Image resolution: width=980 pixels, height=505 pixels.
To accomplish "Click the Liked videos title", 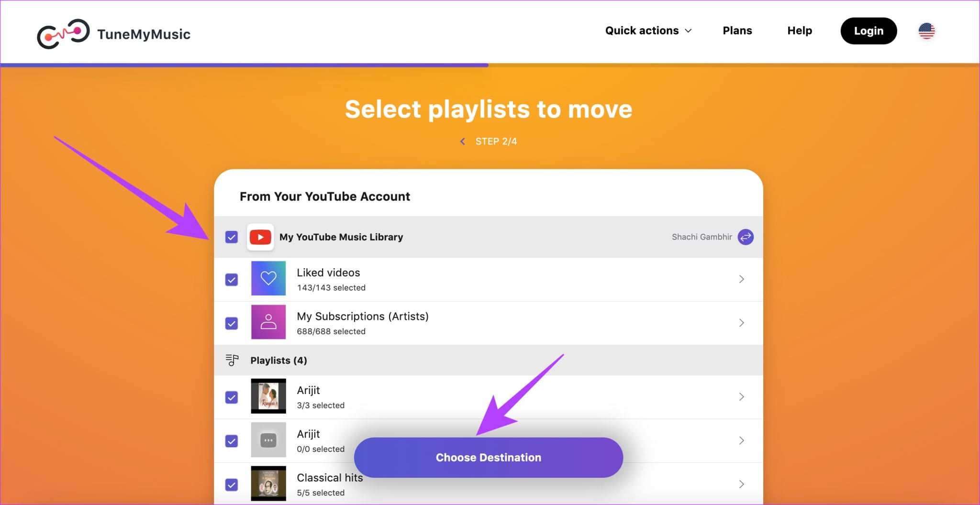I will [x=328, y=273].
